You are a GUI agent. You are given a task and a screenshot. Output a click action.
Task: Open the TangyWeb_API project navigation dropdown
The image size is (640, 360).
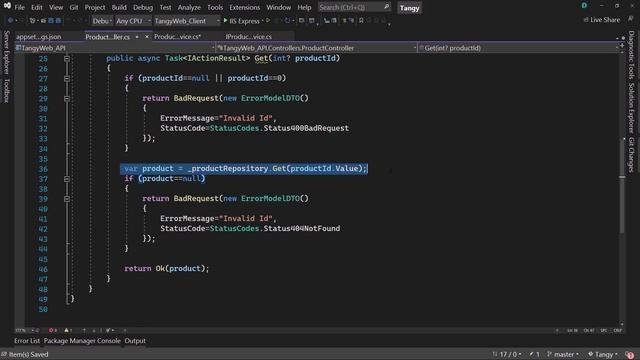pyautogui.click(x=115, y=48)
